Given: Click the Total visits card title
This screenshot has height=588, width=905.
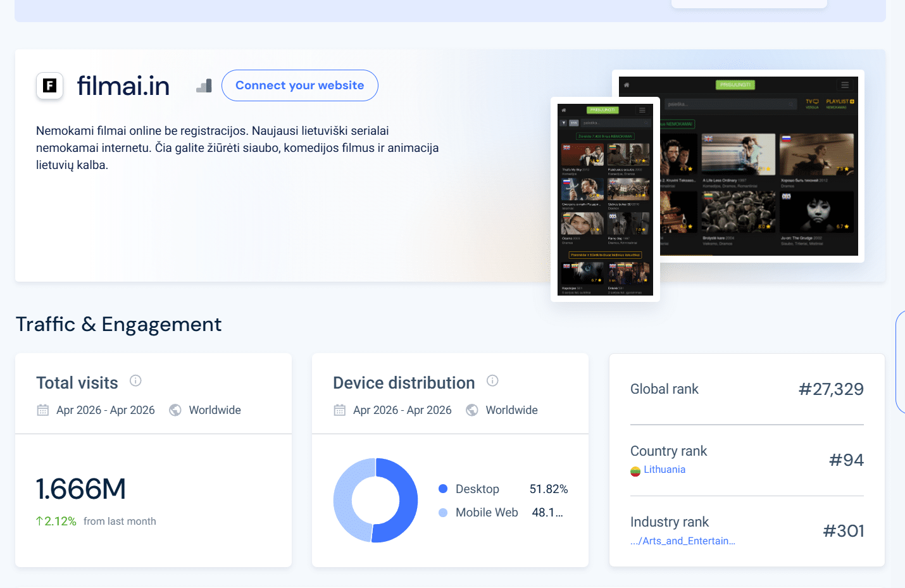Looking at the screenshot, I should [77, 383].
